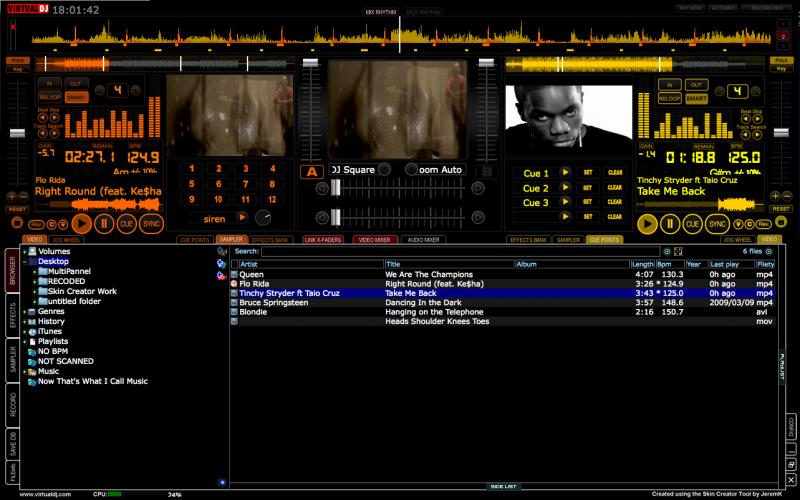Select crossfader video assign A
This screenshot has width=800, height=500.
(x=312, y=172)
